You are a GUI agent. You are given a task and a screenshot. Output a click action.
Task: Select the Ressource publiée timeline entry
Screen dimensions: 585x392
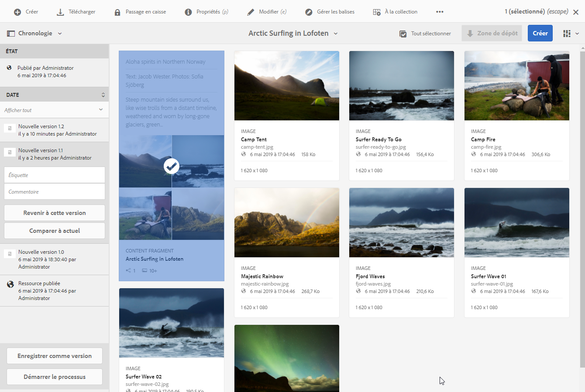pyautogui.click(x=54, y=291)
